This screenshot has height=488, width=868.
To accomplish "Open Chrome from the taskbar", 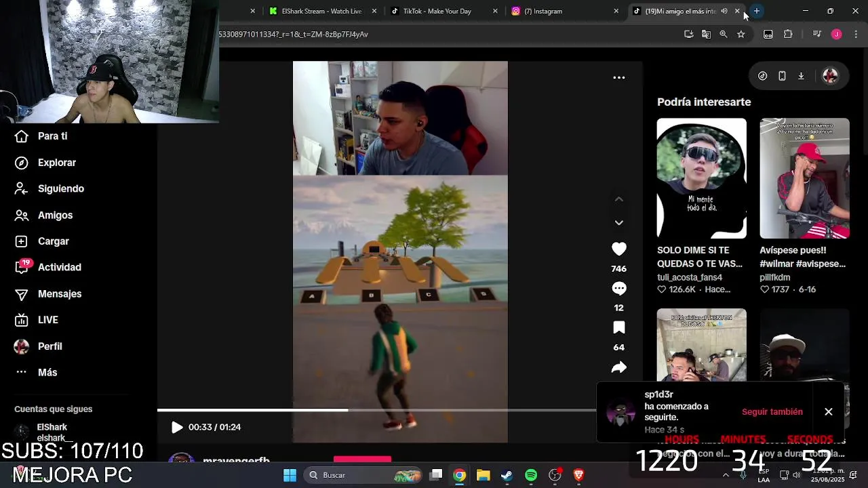I will [x=459, y=475].
